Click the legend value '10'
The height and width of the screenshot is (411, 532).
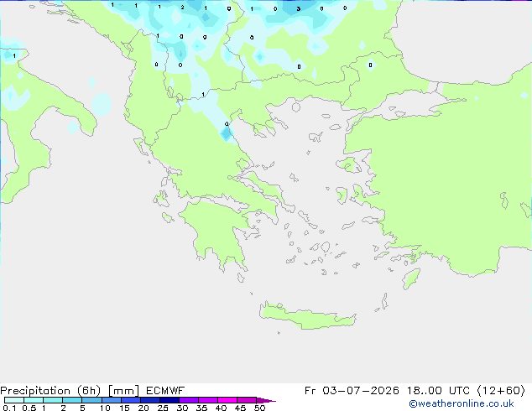point(105,408)
